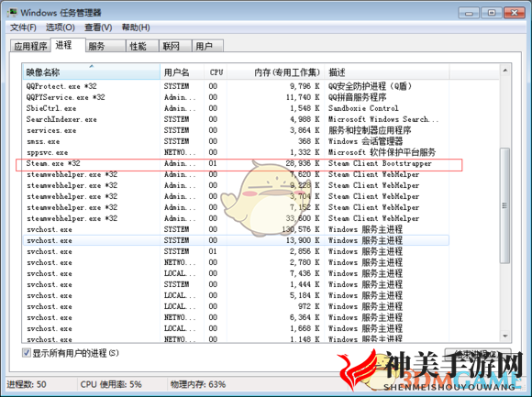Image resolution: width=532 pixels, height=397 pixels.
Task: Click the Sandboxie Control description
Action: (363, 108)
